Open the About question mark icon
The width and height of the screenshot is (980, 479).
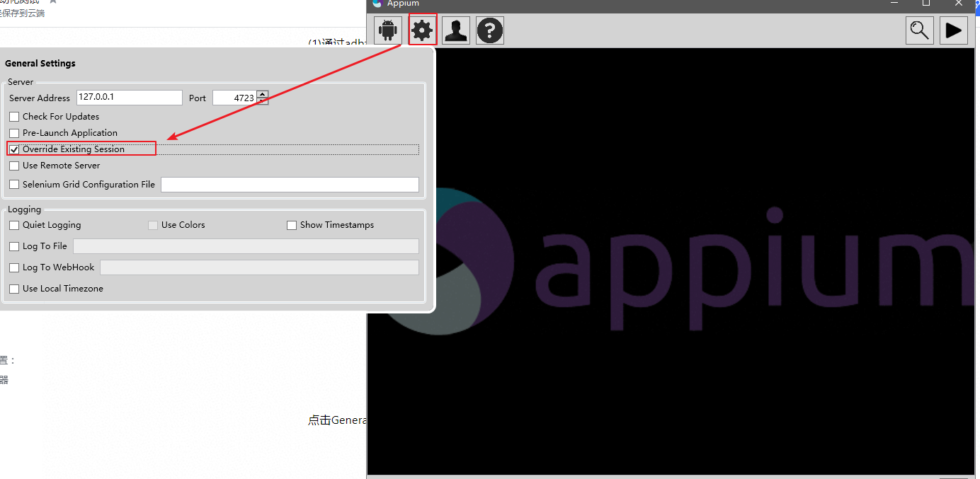coord(490,30)
